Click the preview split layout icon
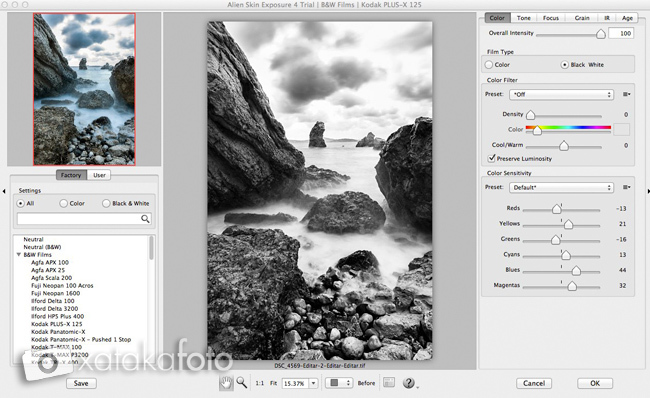 tap(388, 382)
